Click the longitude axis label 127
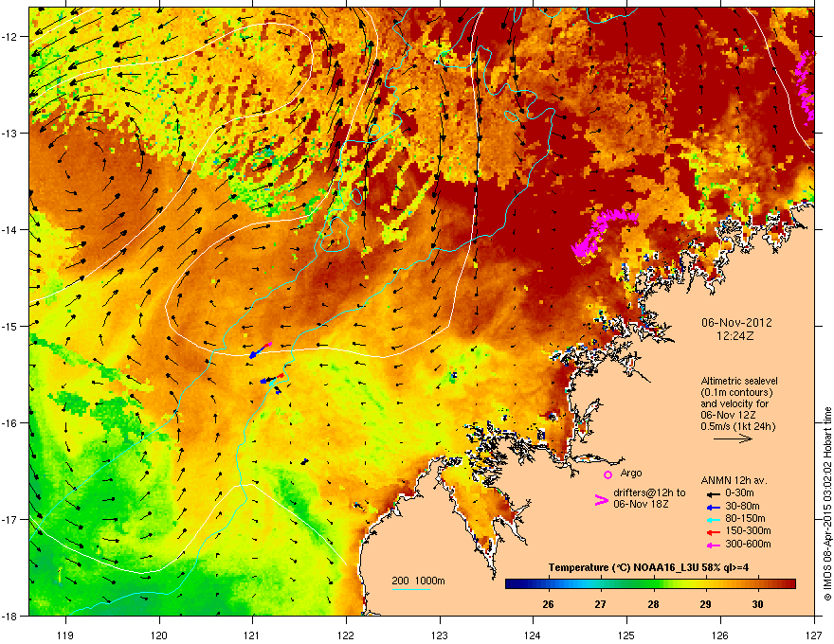This screenshot has width=834, height=644. click(814, 635)
